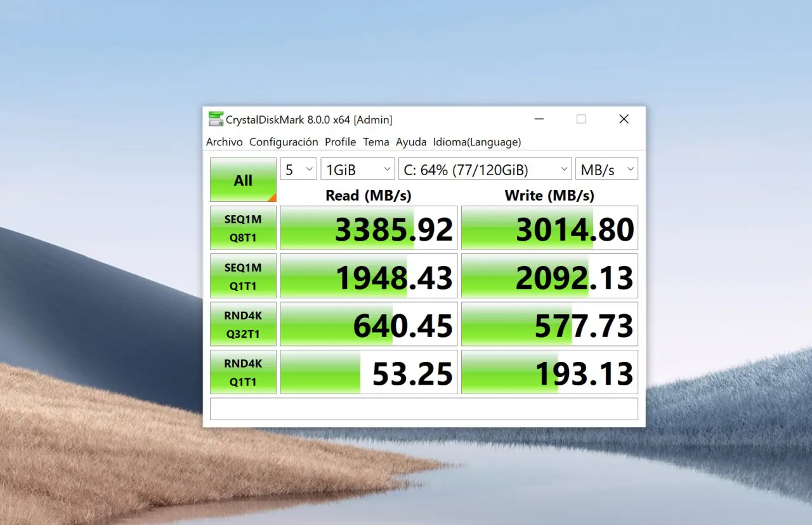
Task: Open the Ayuda menu
Action: pos(411,142)
